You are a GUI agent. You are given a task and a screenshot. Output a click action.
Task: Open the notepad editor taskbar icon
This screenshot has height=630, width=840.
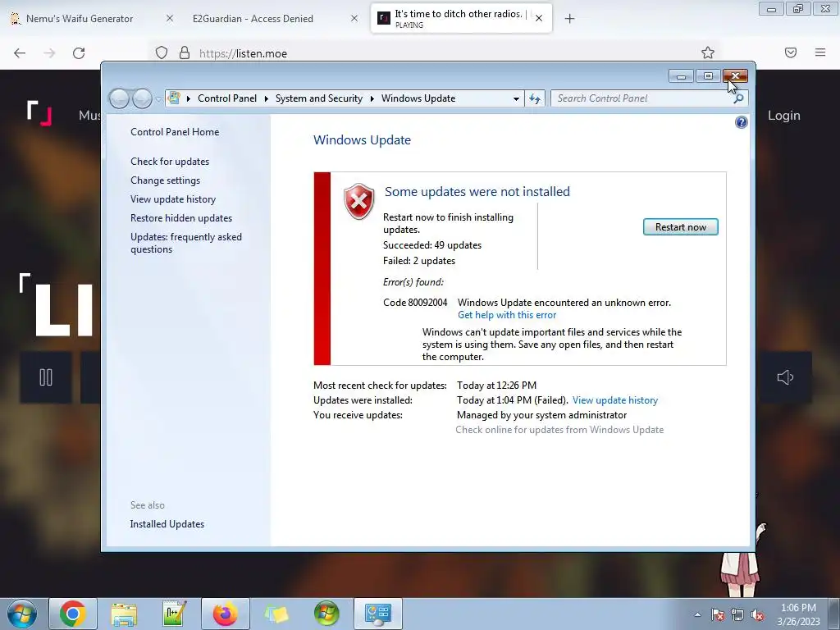(174, 614)
